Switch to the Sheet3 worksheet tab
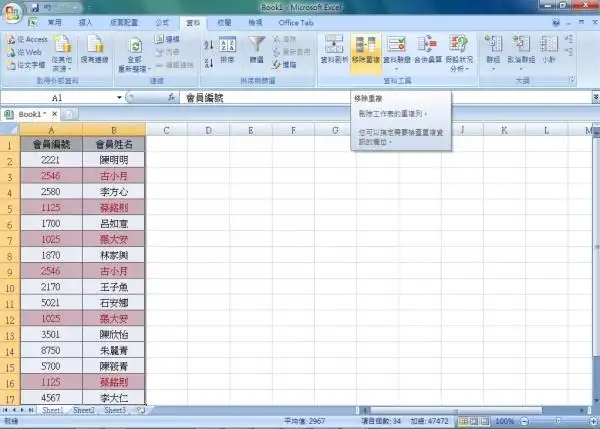Screen dimensions: 600x429 pos(115,410)
